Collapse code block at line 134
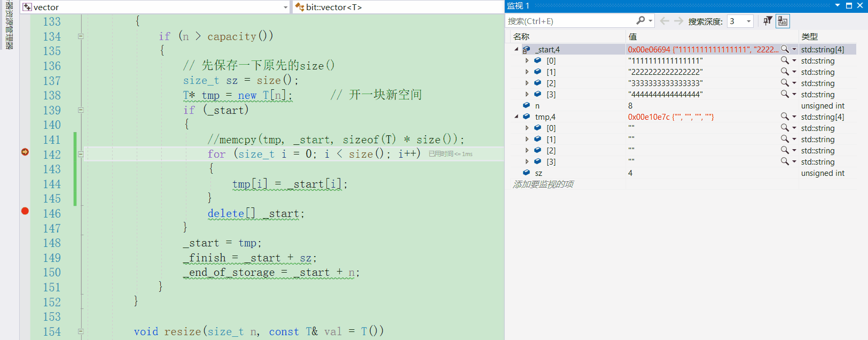 click(81, 36)
